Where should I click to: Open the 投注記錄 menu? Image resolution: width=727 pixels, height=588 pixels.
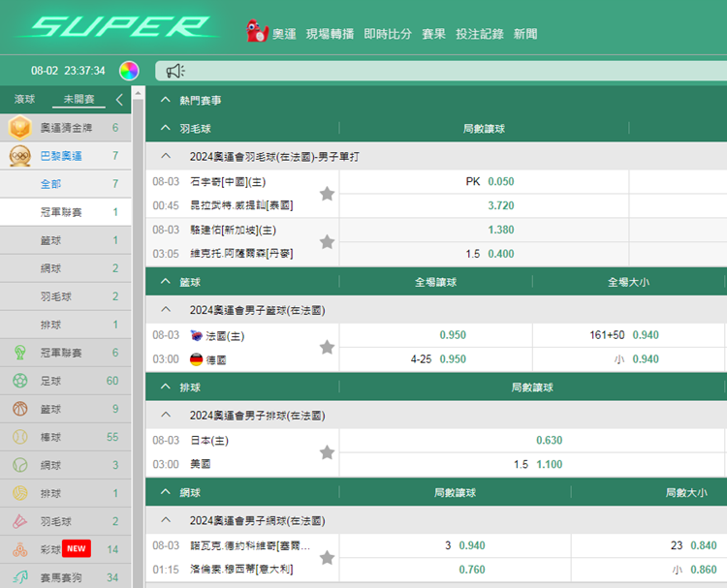coord(480,34)
